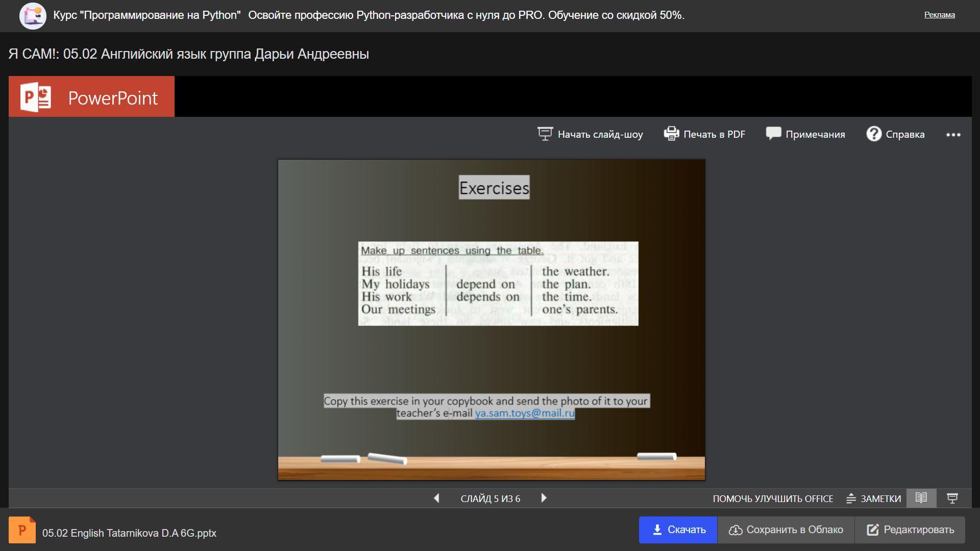Click ya.sam.toys@mail.ru email link
980x551 pixels.
525,413
